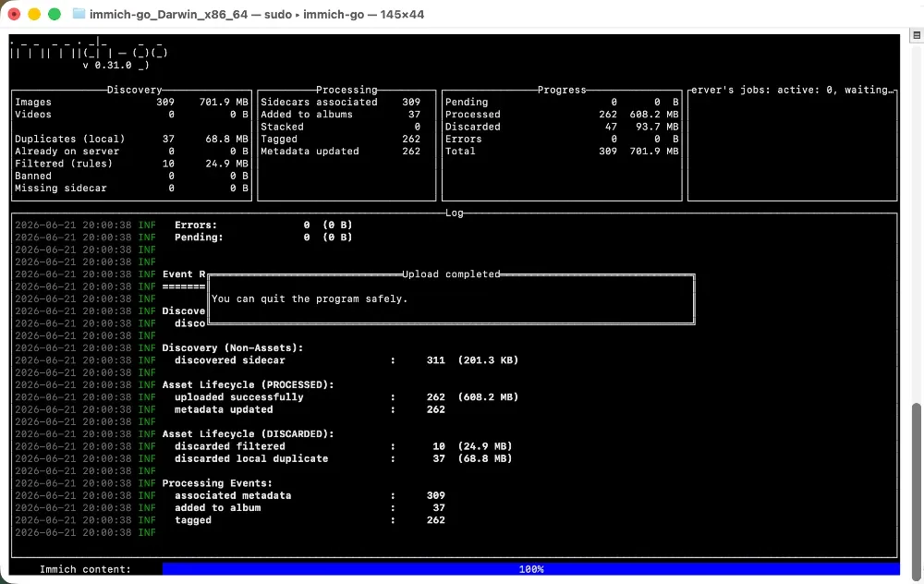Click the Log panel title
The width and height of the screenshot is (924, 584).
[455, 213]
